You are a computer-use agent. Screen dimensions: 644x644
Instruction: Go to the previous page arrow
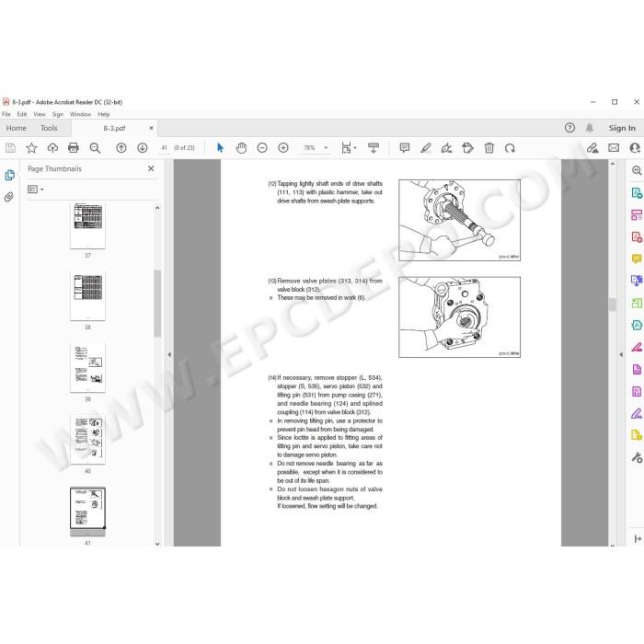(x=121, y=148)
